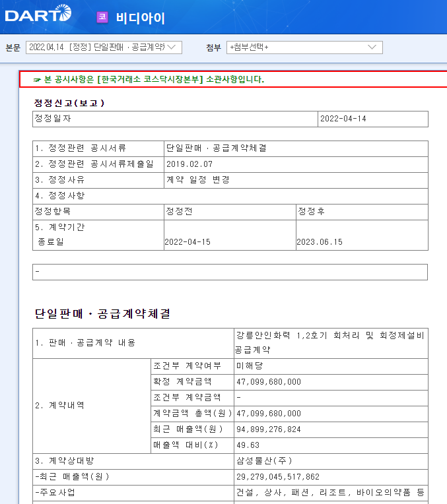Image resolution: width=447 pixels, height=504 pixels.
Task: Click the 첨부 label
Action: (x=213, y=47)
